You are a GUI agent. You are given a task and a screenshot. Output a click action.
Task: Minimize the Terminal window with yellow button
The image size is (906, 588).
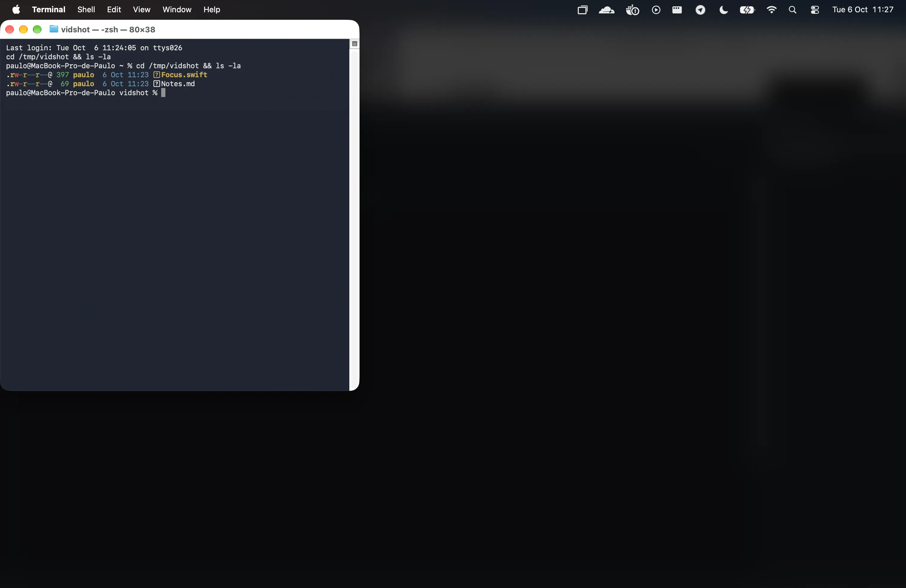[x=23, y=29]
